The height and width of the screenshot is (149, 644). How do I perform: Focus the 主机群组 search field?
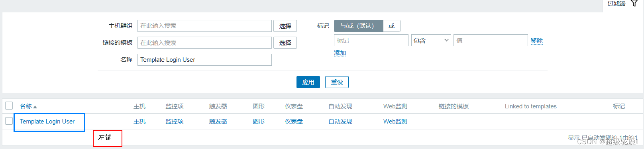pos(204,26)
